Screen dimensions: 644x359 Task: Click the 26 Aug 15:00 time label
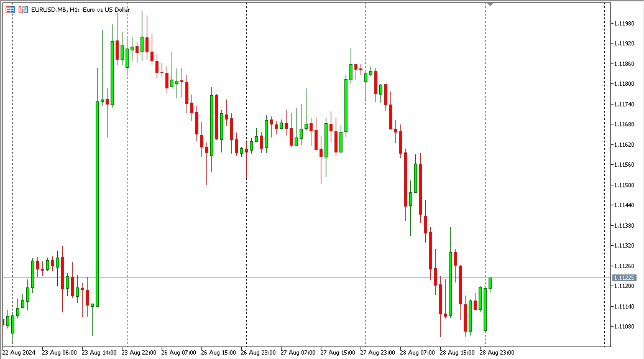coord(219,352)
